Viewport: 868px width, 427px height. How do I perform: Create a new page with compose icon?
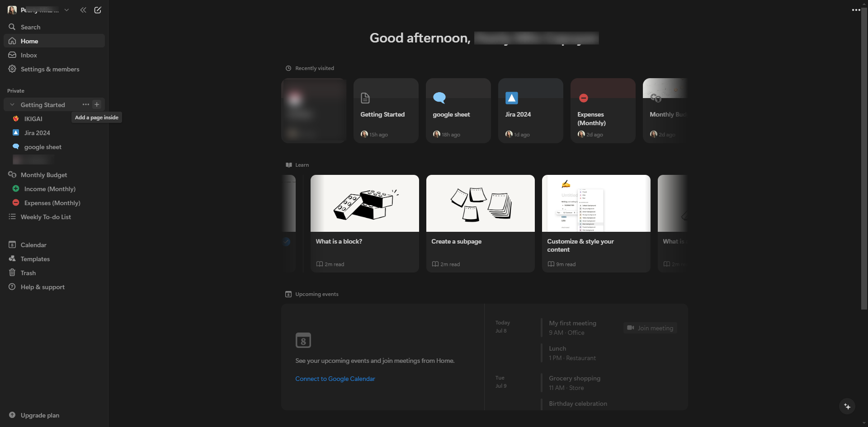coord(98,10)
